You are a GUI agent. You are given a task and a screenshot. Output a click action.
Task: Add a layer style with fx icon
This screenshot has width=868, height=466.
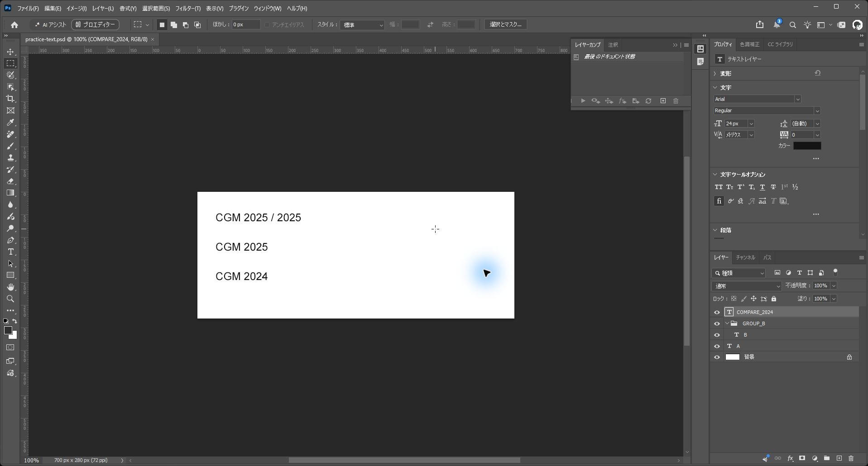point(790,458)
